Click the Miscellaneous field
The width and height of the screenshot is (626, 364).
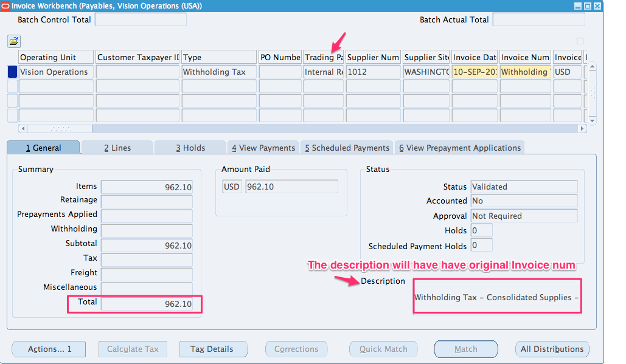[147, 289]
